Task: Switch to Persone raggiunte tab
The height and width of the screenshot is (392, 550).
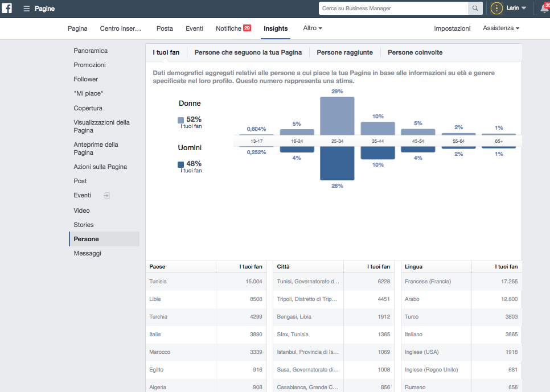Action: (x=345, y=52)
